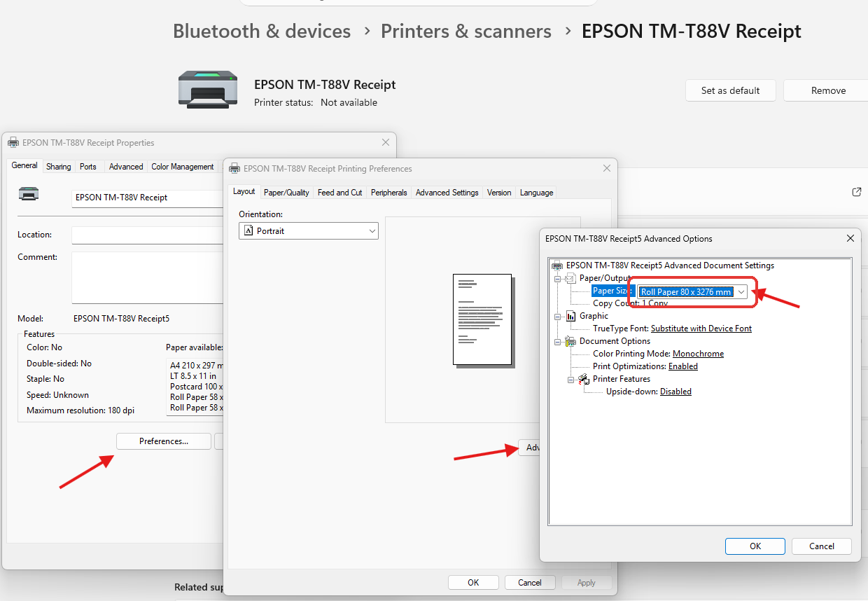The height and width of the screenshot is (601, 868).
Task: Click the Location input field
Action: tap(148, 235)
